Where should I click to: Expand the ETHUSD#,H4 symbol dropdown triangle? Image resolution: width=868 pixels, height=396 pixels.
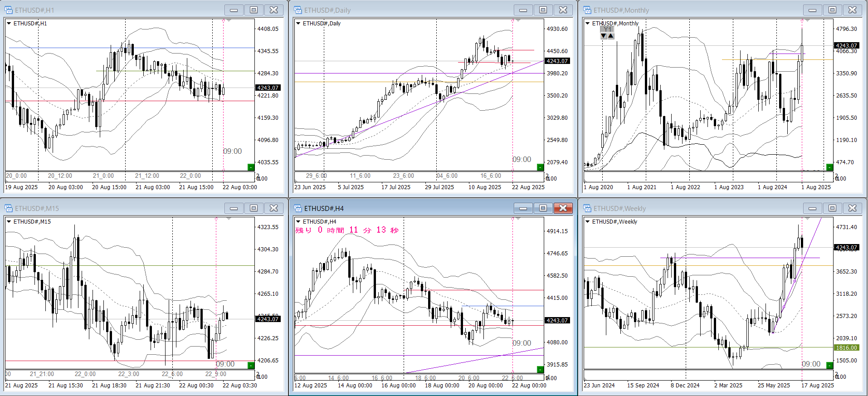298,221
